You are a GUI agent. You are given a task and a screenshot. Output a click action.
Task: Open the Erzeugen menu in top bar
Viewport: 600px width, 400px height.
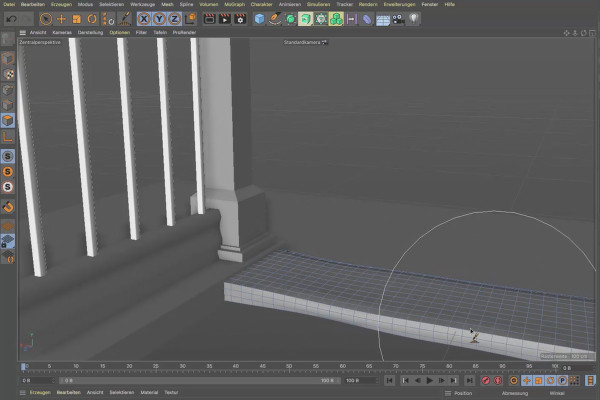point(61,4)
